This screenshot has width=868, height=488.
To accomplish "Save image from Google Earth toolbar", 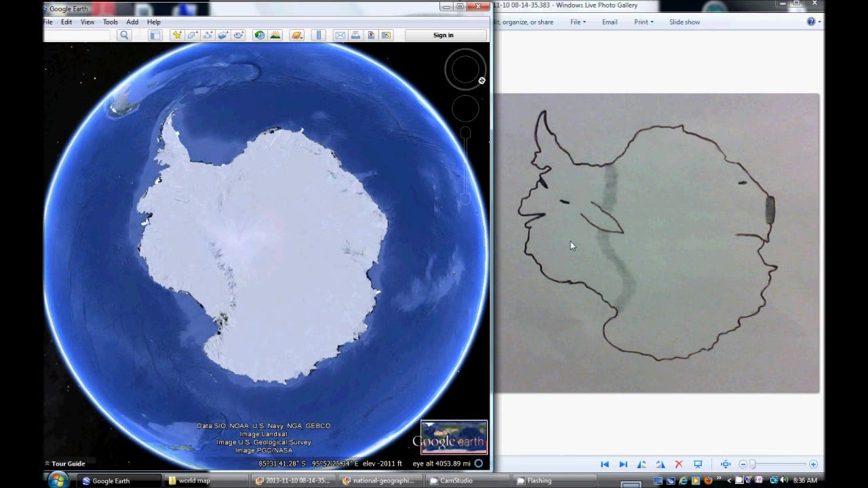I will [x=371, y=35].
